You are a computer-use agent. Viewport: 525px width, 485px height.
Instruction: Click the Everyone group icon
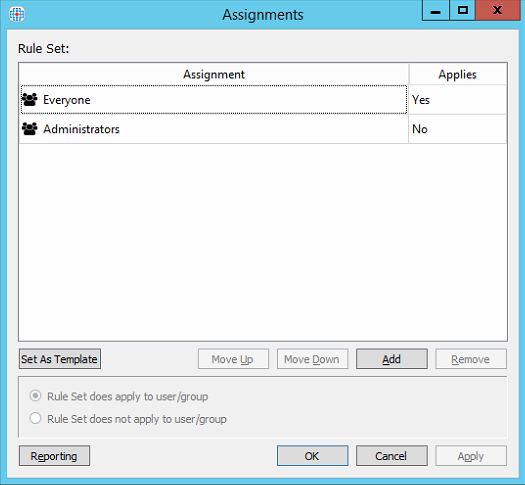29,100
